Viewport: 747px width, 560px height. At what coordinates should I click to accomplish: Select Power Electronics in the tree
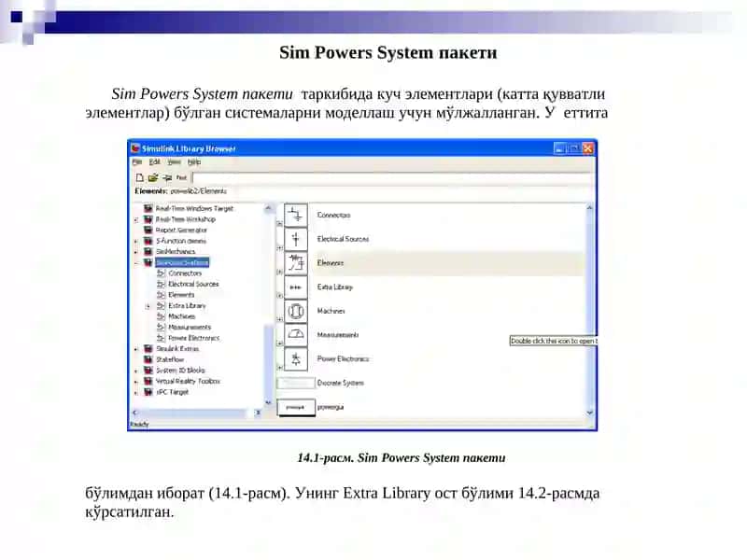pos(194,338)
